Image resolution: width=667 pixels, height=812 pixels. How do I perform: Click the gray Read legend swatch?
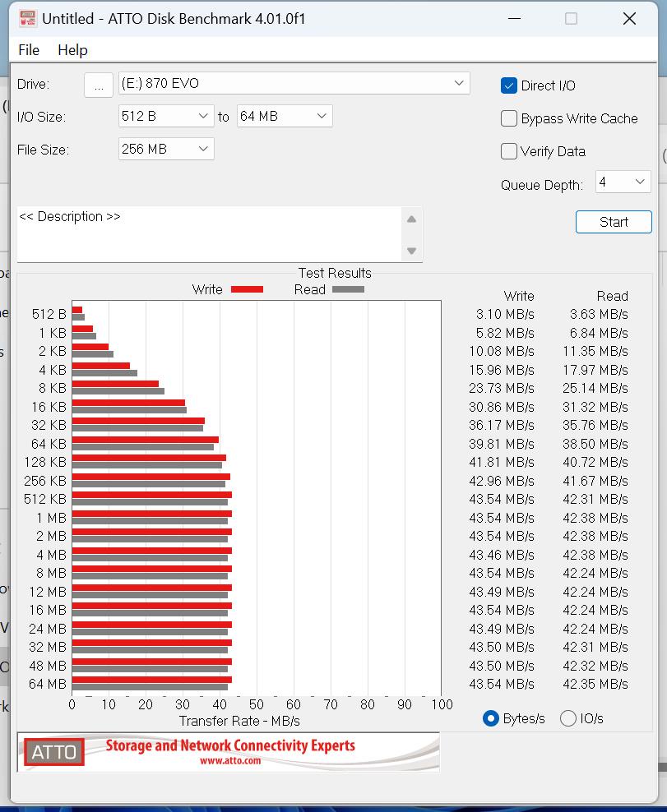click(348, 289)
